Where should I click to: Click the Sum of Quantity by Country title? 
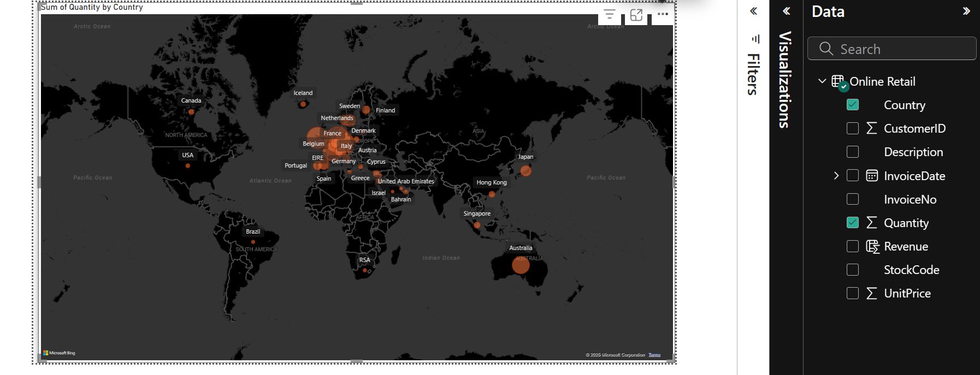pos(92,7)
